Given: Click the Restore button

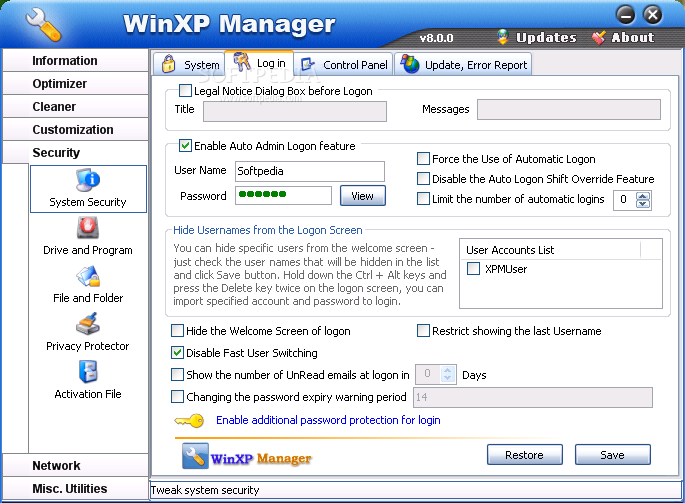Looking at the screenshot, I should click(525, 455).
